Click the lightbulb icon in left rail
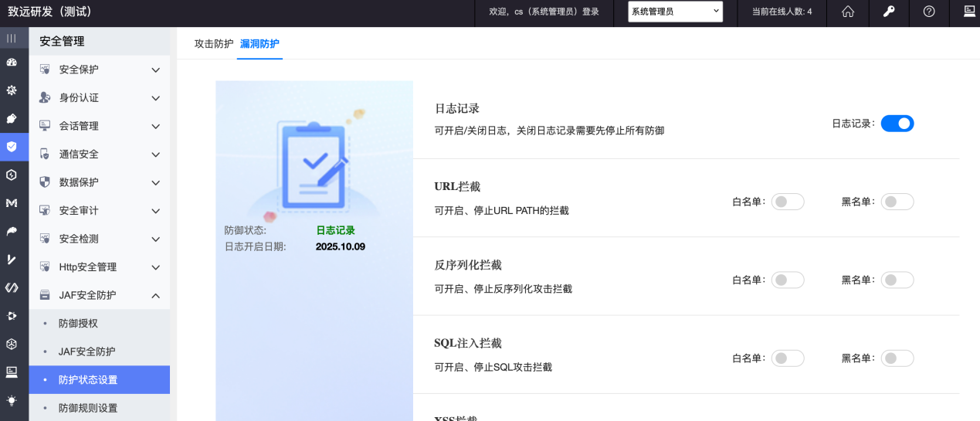The image size is (980, 421). coord(12,400)
